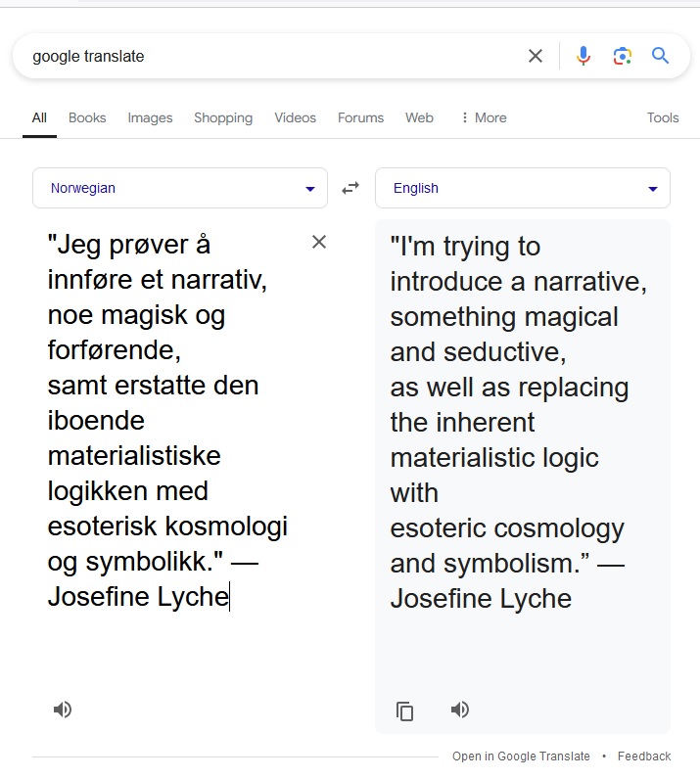700x779 pixels.
Task: Listen to the English translation
Action: (460, 710)
